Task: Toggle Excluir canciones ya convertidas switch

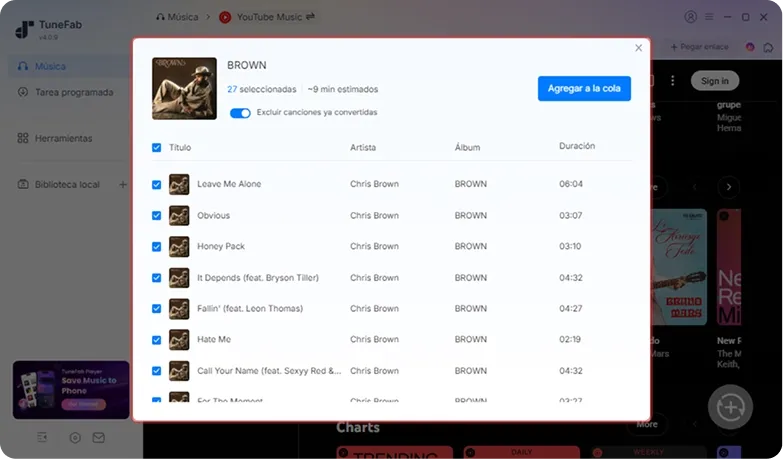Action: (x=240, y=113)
